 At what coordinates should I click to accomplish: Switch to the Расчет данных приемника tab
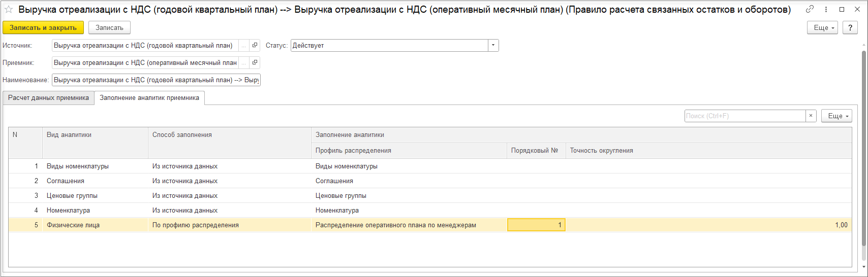coord(48,98)
